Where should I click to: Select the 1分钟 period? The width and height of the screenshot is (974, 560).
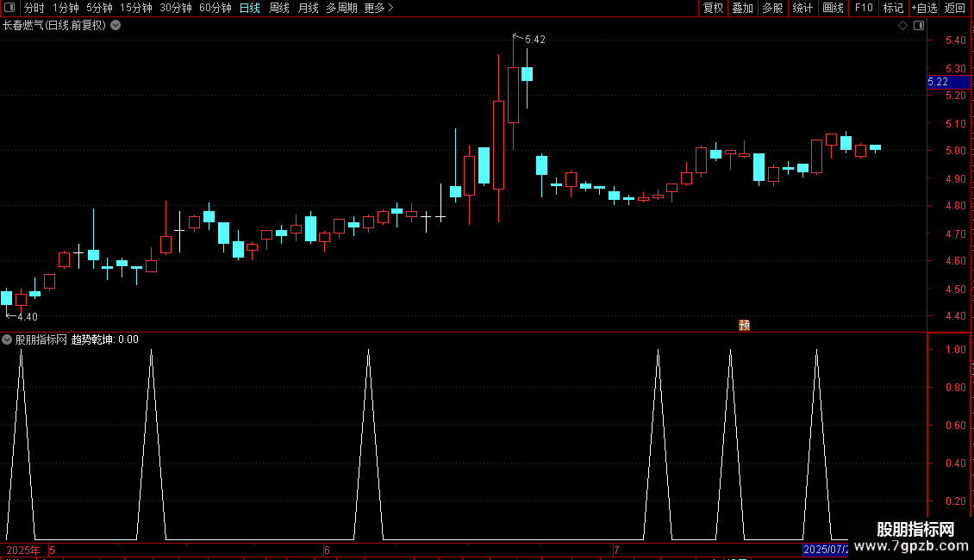pos(66,8)
